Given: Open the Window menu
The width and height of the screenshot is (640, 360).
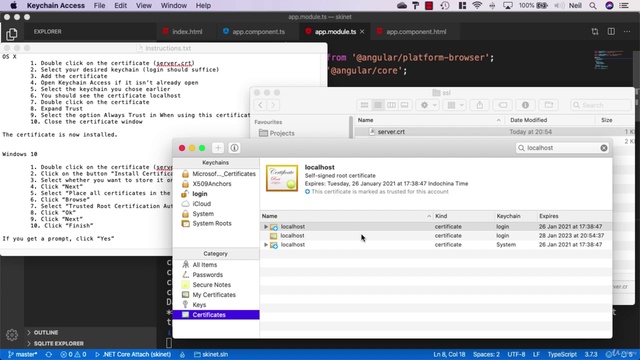Looking at the screenshot, I should point(173,6).
